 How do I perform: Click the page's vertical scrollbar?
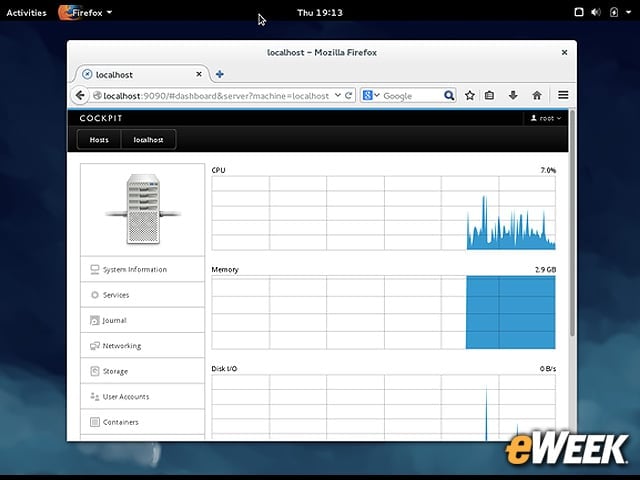click(572, 223)
